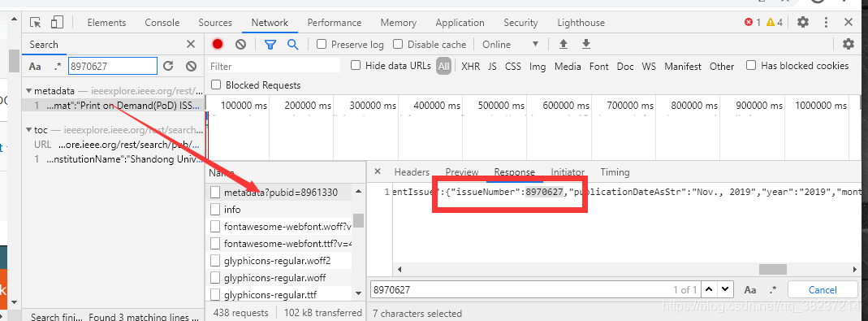The width and height of the screenshot is (868, 321).
Task: Go to previous match in response search
Action: click(x=710, y=289)
